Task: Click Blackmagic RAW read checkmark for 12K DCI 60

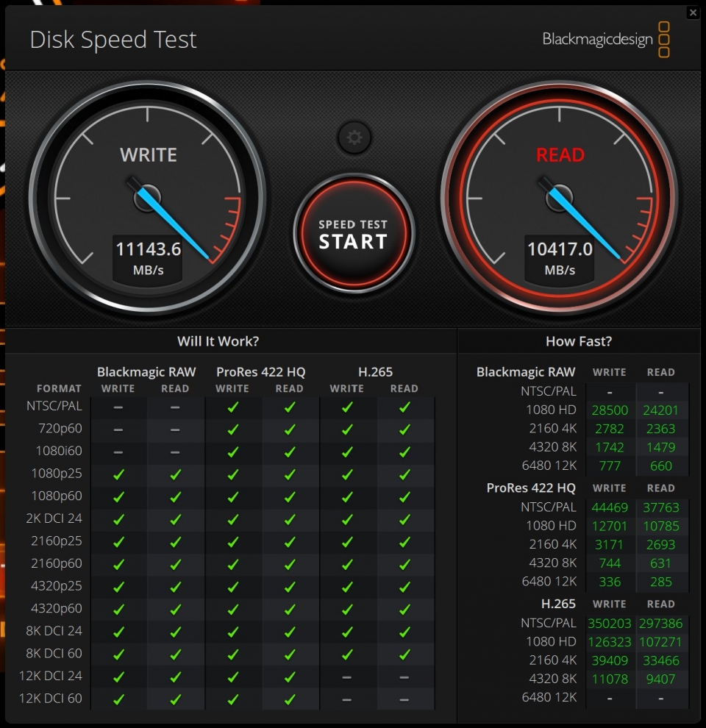Action: point(175,699)
